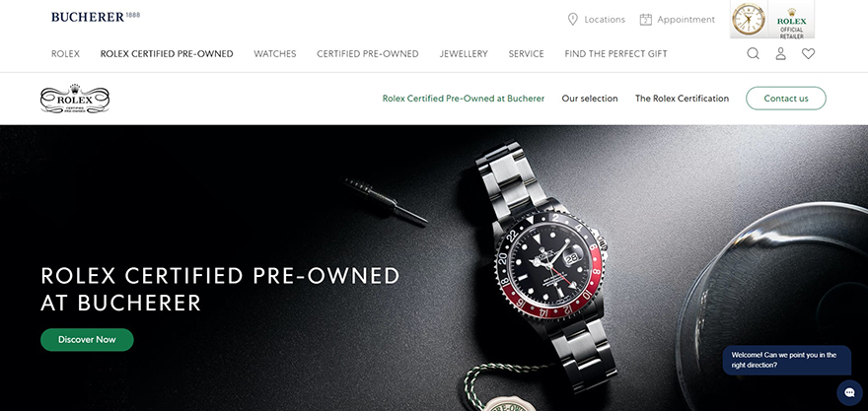Open FIND THE PERFECT GIFT menu
This screenshot has height=411, width=868.
click(616, 53)
